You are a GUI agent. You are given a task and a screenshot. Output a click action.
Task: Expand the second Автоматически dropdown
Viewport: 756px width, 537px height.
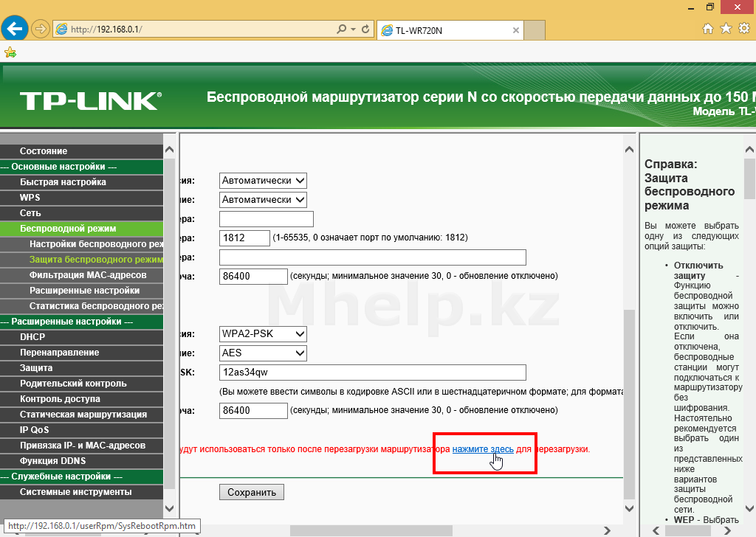click(263, 199)
